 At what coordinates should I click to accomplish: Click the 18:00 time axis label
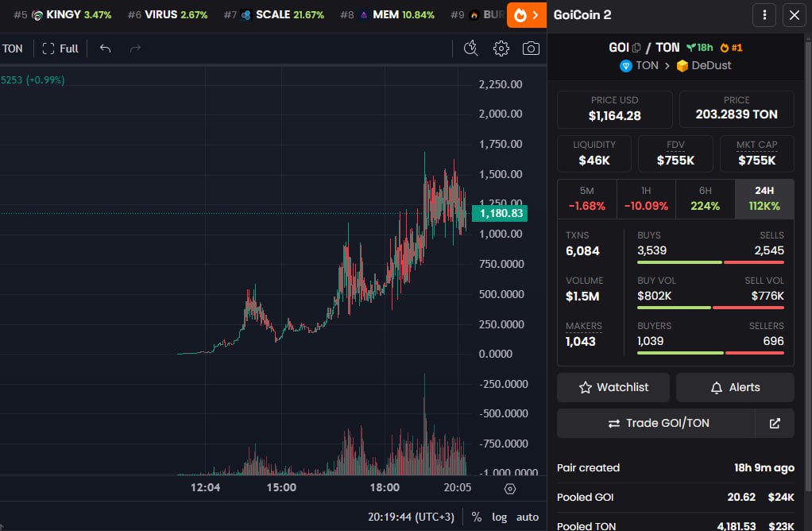(x=385, y=487)
